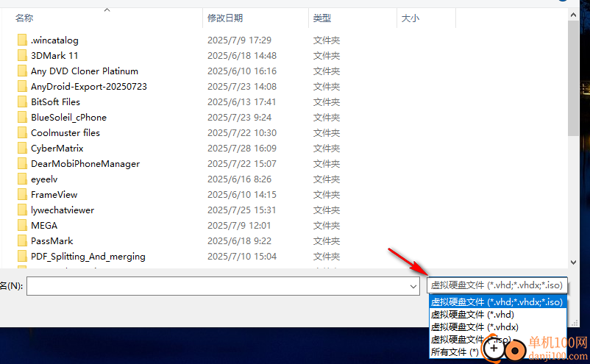Choose the .iso virtual disk filter option
Screen dimensions: 590x364
[471, 339]
